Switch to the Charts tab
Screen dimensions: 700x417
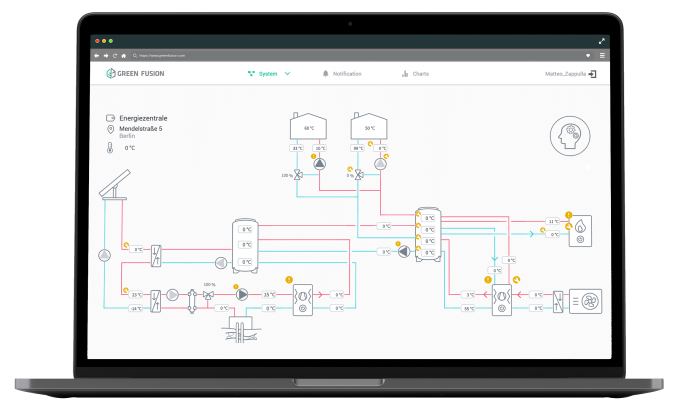tap(414, 74)
